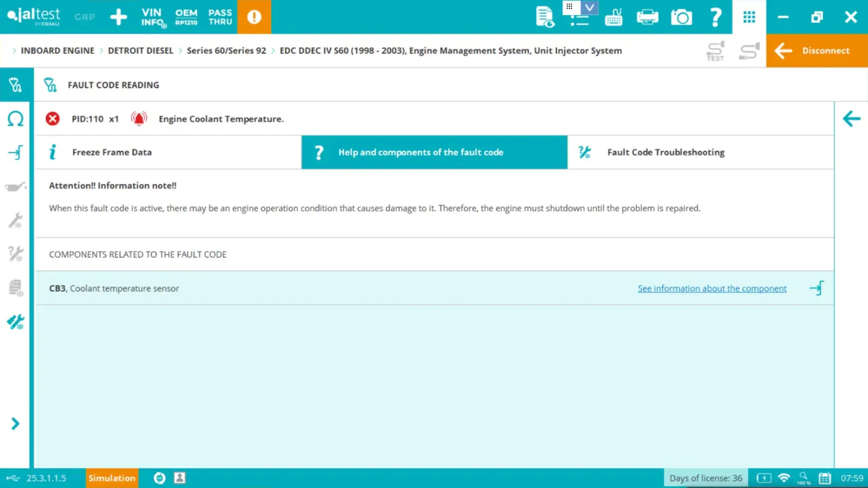Select PASS THRU mode
This screenshot has height=488, width=868.
click(220, 17)
